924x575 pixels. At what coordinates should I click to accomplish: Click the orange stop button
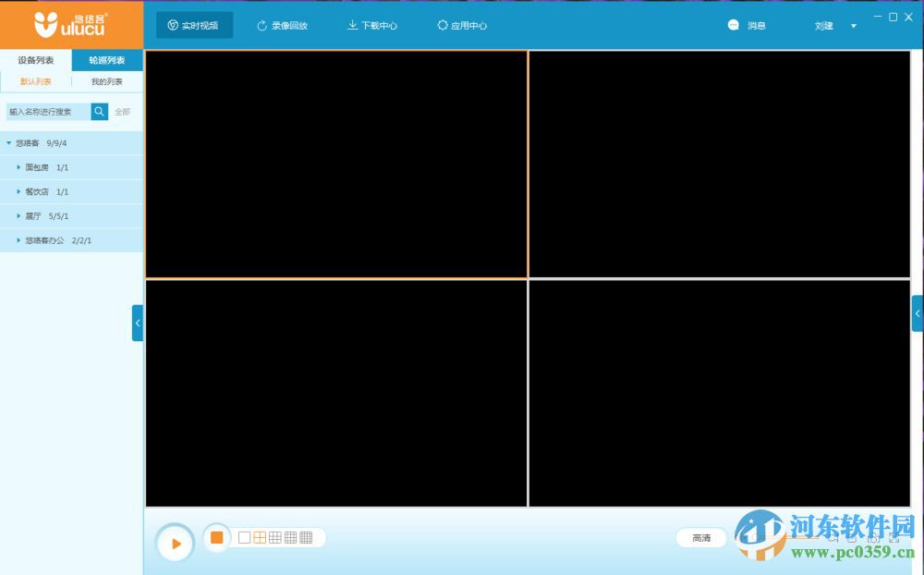(x=217, y=537)
